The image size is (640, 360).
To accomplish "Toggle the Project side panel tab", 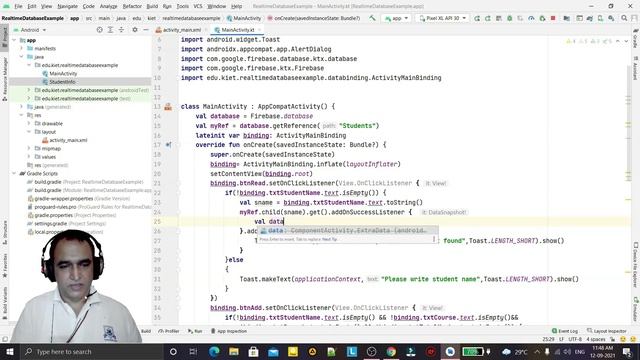I will point(4,38).
